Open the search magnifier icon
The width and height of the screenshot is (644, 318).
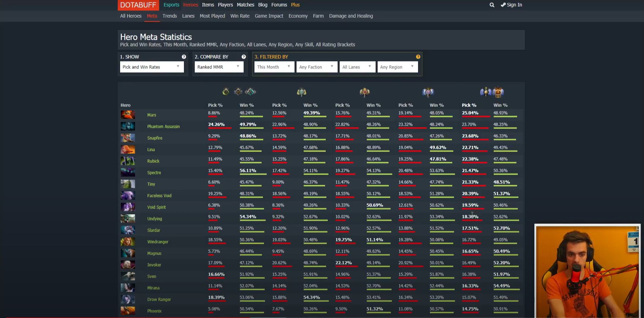[492, 5]
